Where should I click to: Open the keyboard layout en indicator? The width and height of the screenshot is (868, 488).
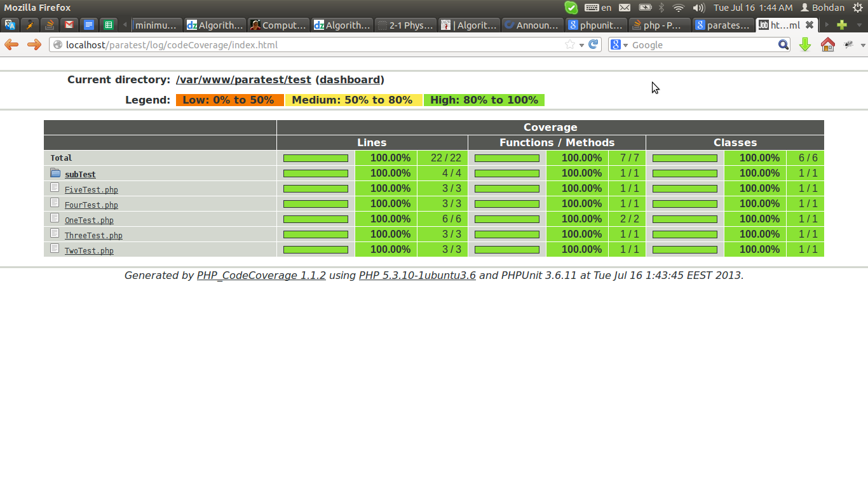pos(599,8)
